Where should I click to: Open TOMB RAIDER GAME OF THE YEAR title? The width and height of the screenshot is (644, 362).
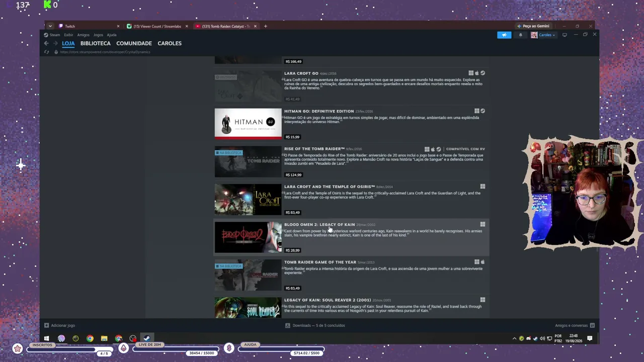pyautogui.click(x=320, y=262)
